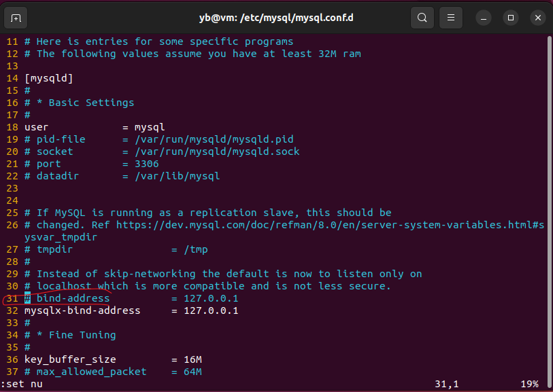Click the phrase 'replication slave' on line 25
Image resolution: width=553 pixels, height=392 pixels.
(x=241, y=213)
